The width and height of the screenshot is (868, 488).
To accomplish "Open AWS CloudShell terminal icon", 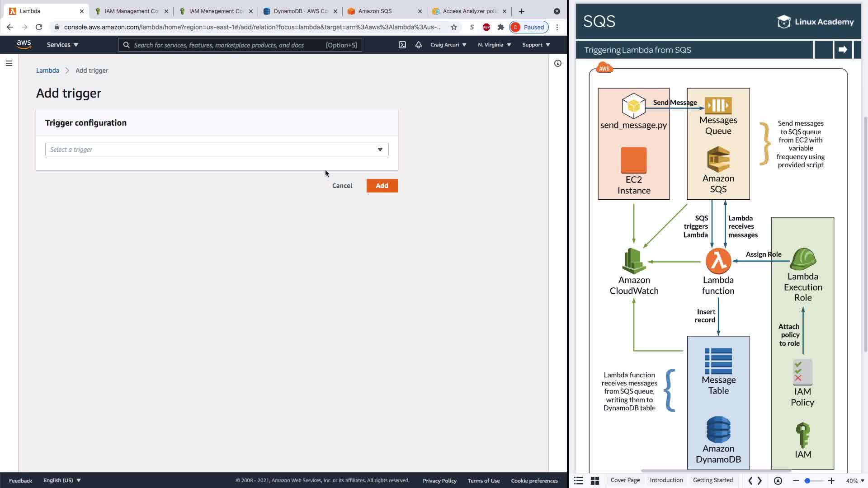I will pyautogui.click(x=402, y=45).
